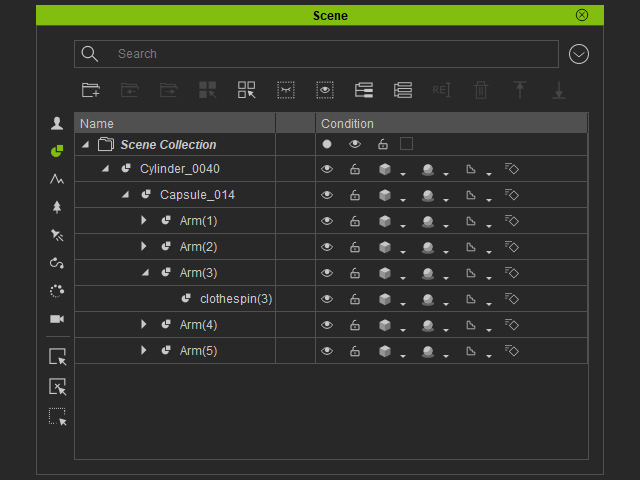This screenshot has height=480, width=640.
Task: Click the avatar filter icon in sidebar
Action: click(57, 124)
